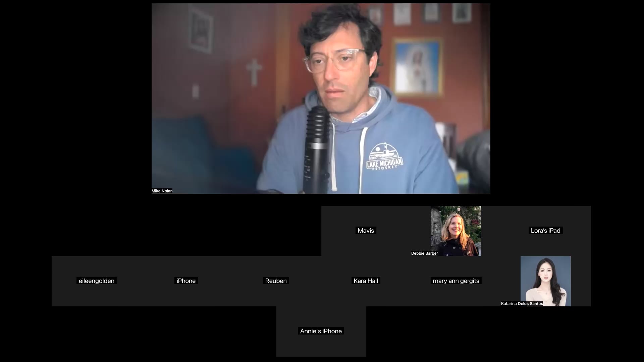The height and width of the screenshot is (362, 644).
Task: Click the Lake Michigan logo on hoodie
Action: pos(384,158)
